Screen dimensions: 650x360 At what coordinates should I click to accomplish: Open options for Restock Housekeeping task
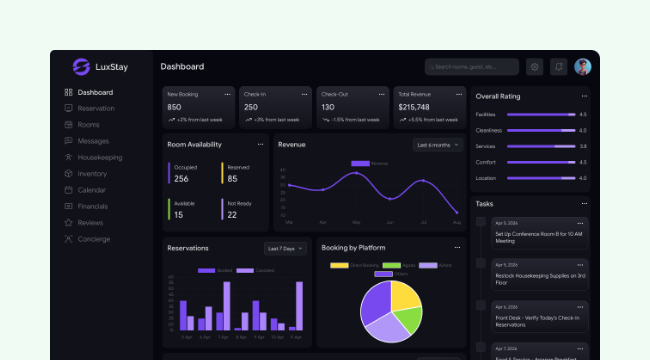click(x=580, y=265)
